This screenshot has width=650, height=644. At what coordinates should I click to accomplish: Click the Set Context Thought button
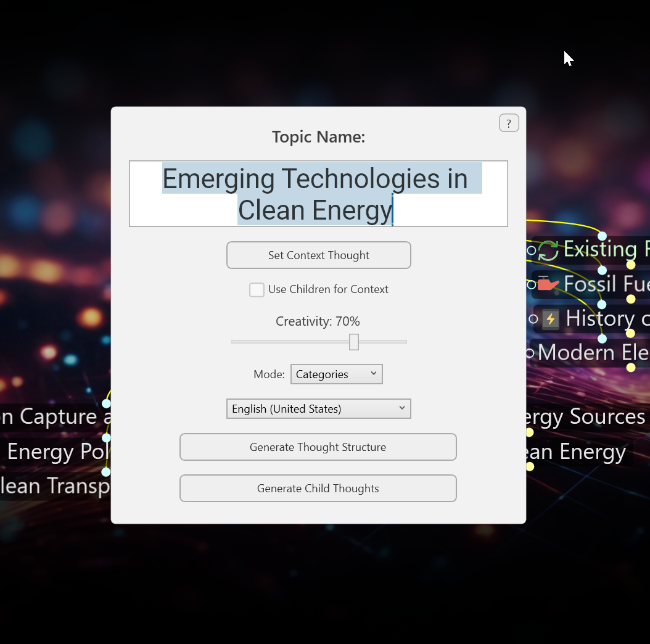[x=318, y=255]
